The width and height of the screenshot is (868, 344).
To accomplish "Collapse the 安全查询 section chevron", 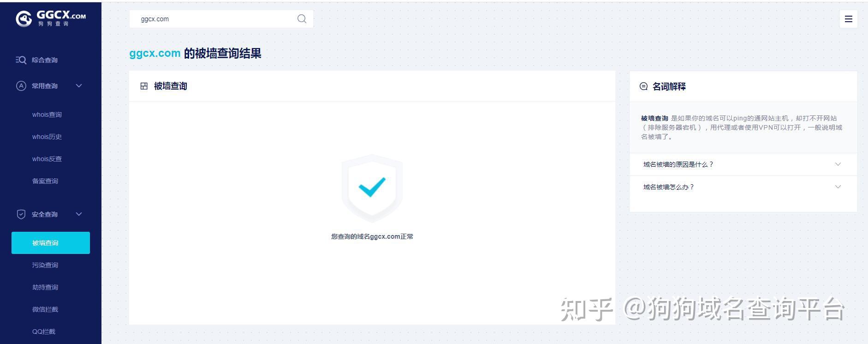I will coord(79,214).
